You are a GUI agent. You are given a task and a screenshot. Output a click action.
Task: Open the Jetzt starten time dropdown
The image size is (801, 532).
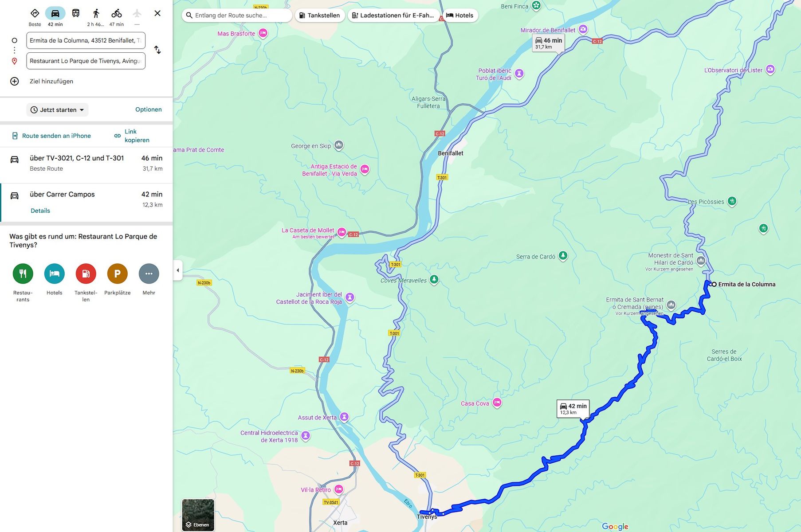click(x=57, y=110)
